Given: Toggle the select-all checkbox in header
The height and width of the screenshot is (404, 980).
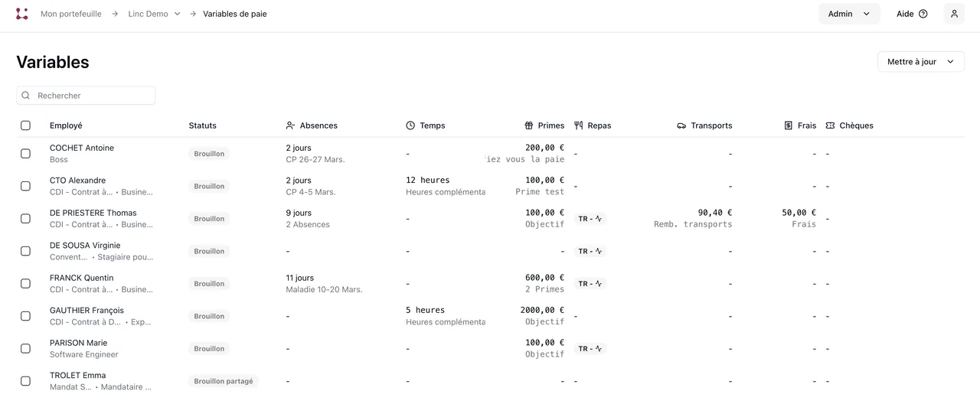Looking at the screenshot, I should click(x=25, y=125).
